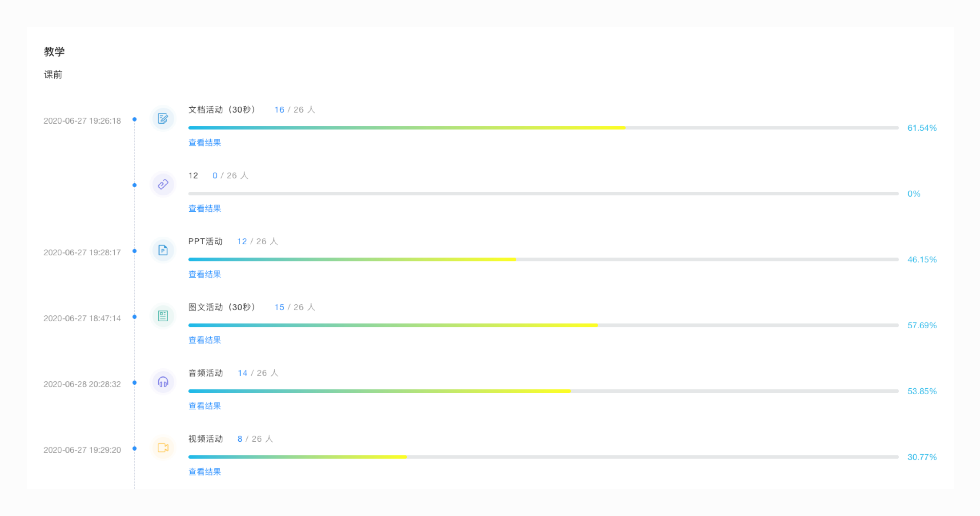Screen dimensions: 980x516
Task: Click the timeline dot for 2020-06-27 19:26:18
Action: (134, 119)
